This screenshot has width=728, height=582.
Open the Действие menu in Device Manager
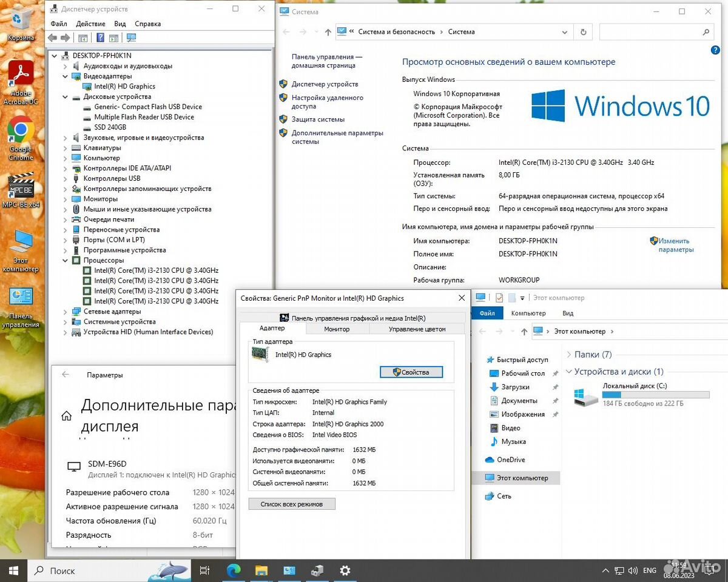click(x=90, y=24)
